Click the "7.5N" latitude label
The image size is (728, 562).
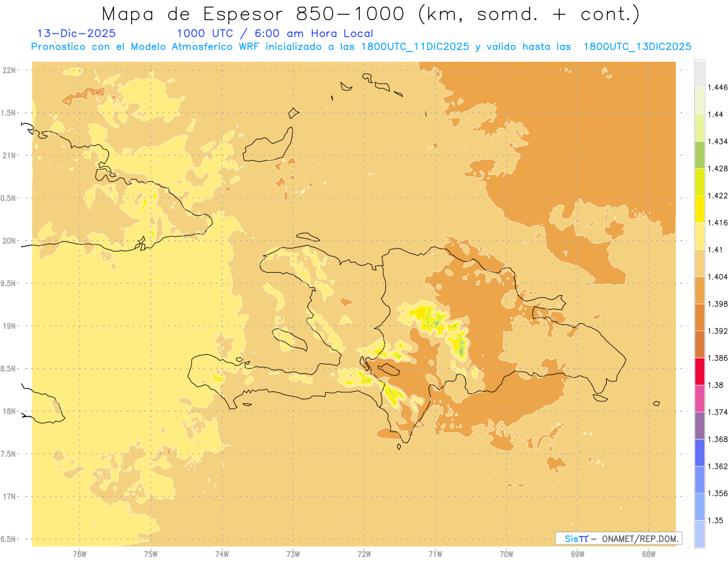click(9, 454)
